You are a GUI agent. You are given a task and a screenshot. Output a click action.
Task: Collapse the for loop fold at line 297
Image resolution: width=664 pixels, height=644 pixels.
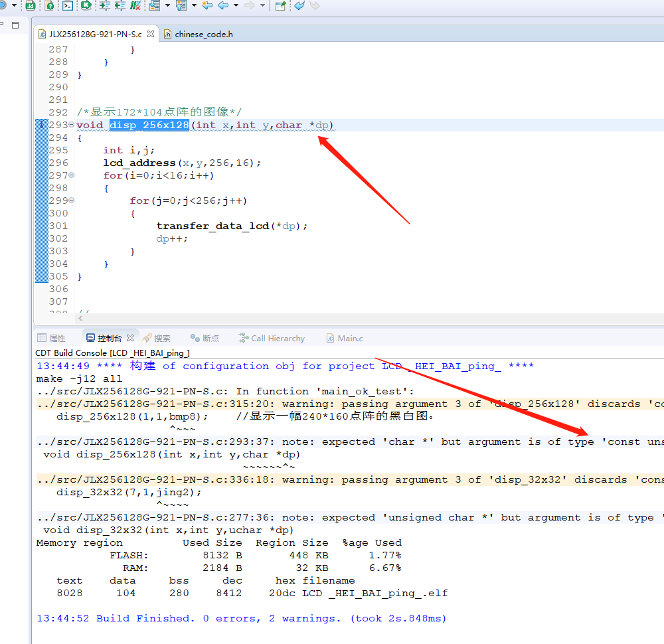pos(71,176)
